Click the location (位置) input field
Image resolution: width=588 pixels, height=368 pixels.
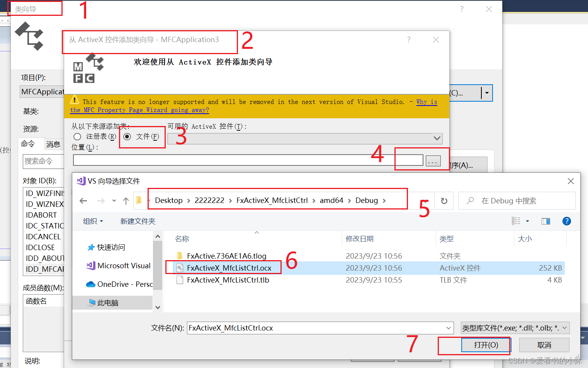[248, 160]
